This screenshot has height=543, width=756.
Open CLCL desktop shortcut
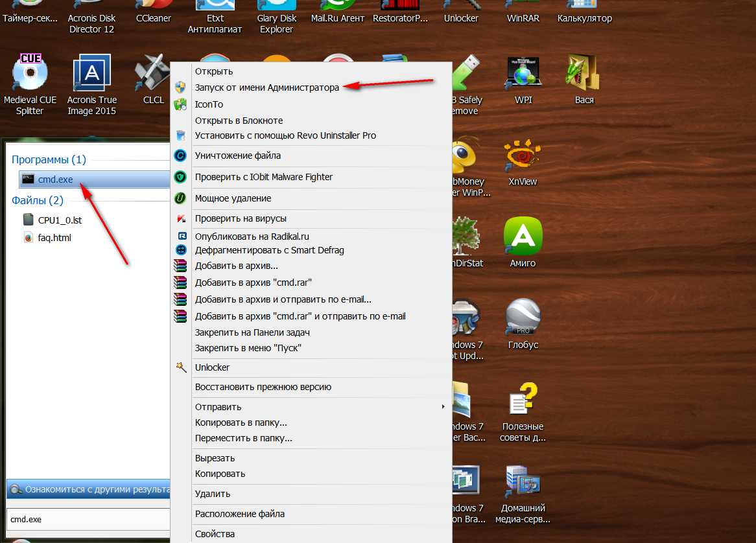coord(153,80)
